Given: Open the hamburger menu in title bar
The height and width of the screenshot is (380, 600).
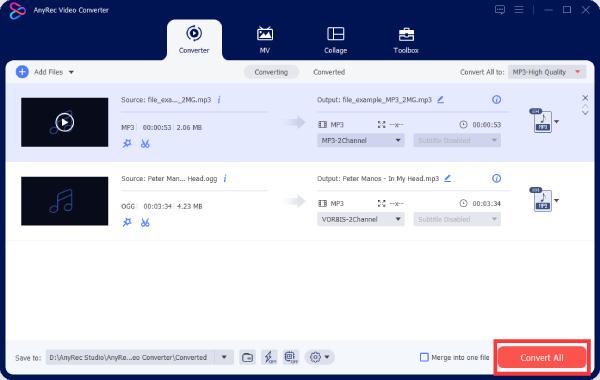Looking at the screenshot, I should pos(519,10).
